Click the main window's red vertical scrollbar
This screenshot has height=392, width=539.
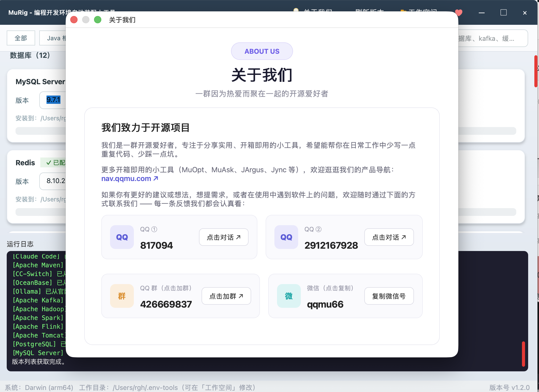pyautogui.click(x=536, y=71)
